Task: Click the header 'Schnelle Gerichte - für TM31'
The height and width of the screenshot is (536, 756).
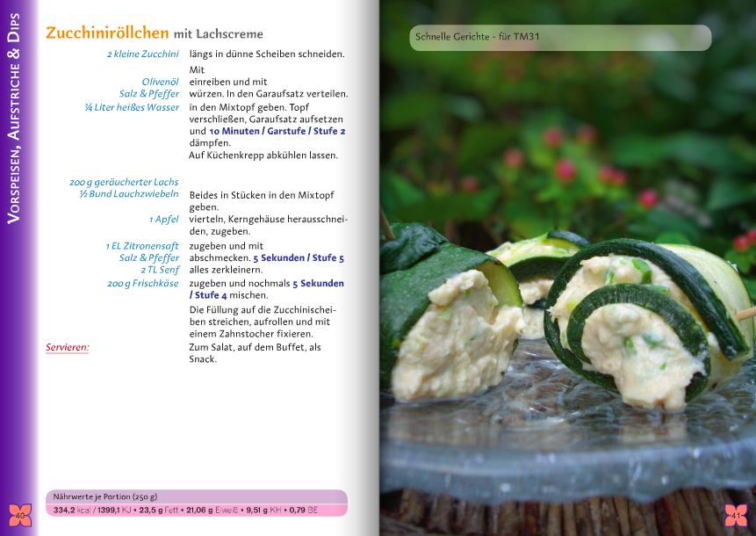Action: coord(478,37)
